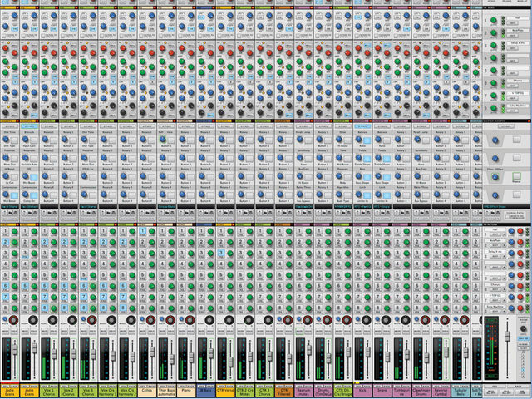Click the top red EQ knob on Tambourine channel
Image resolution: width=532 pixels, height=399 pixels.
coord(397,48)
